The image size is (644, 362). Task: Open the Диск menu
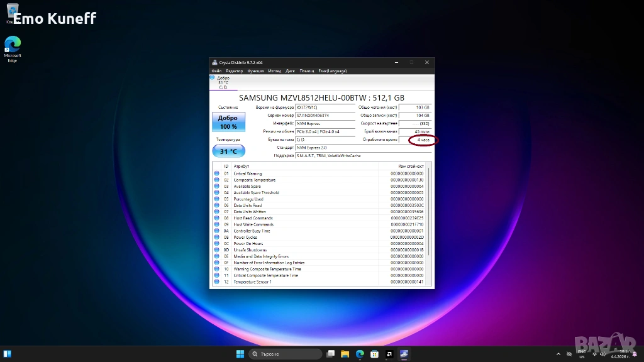pyautogui.click(x=290, y=71)
